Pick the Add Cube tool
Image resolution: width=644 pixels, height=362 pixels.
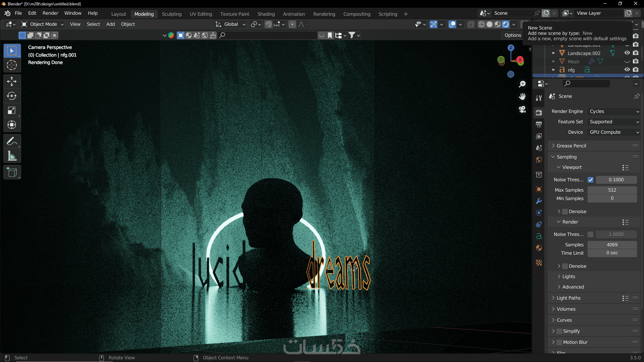[x=12, y=172]
